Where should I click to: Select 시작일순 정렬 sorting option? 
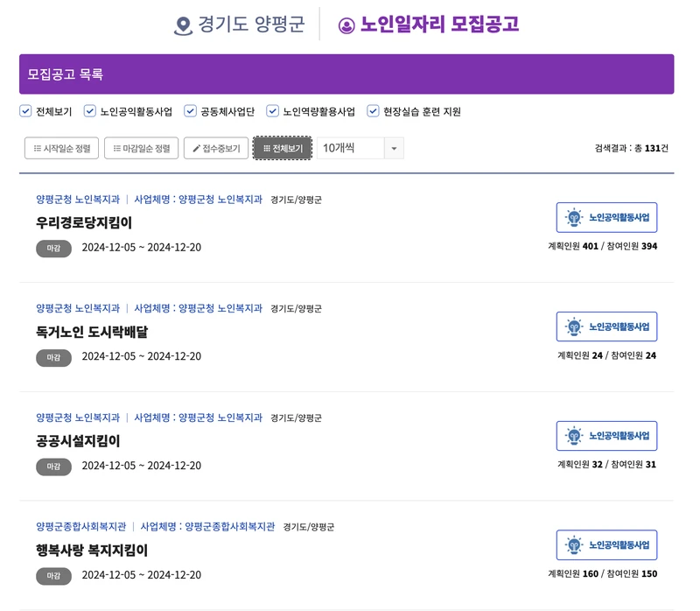(x=61, y=146)
